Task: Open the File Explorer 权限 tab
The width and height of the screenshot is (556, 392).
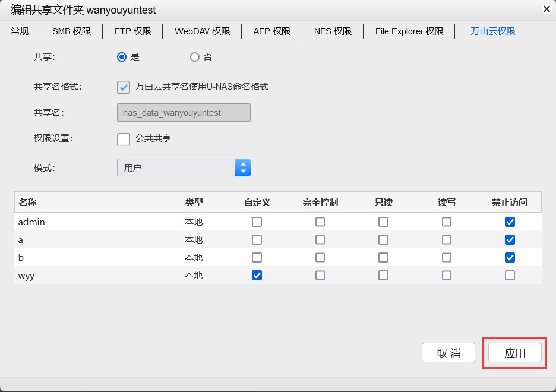Action: pyautogui.click(x=408, y=32)
